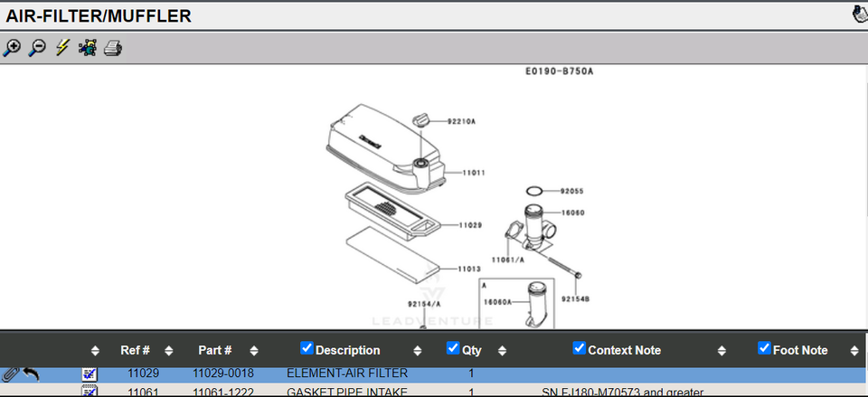Viewport: 868px width, 397px height.
Task: Click the undo arrow icon in row 11029
Action: (31, 373)
